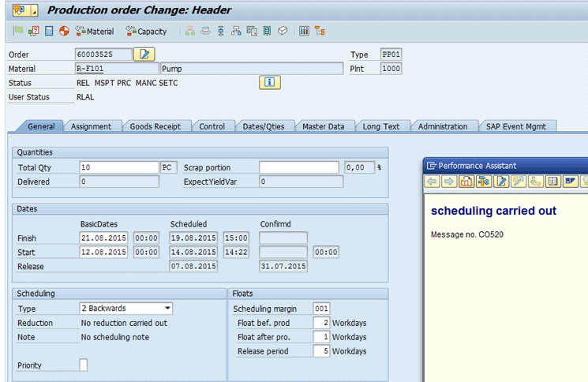Switch to the Assignment tab

[91, 126]
